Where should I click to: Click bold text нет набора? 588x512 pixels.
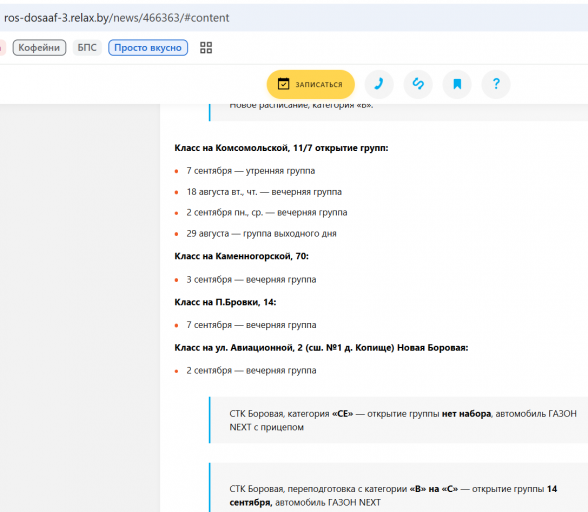466,414
